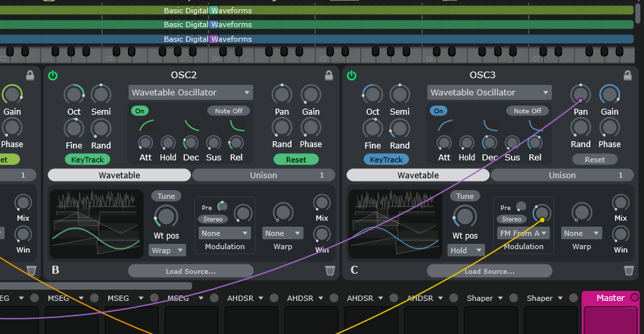
Task: Click OSC3 Tune button
Action: (465, 196)
